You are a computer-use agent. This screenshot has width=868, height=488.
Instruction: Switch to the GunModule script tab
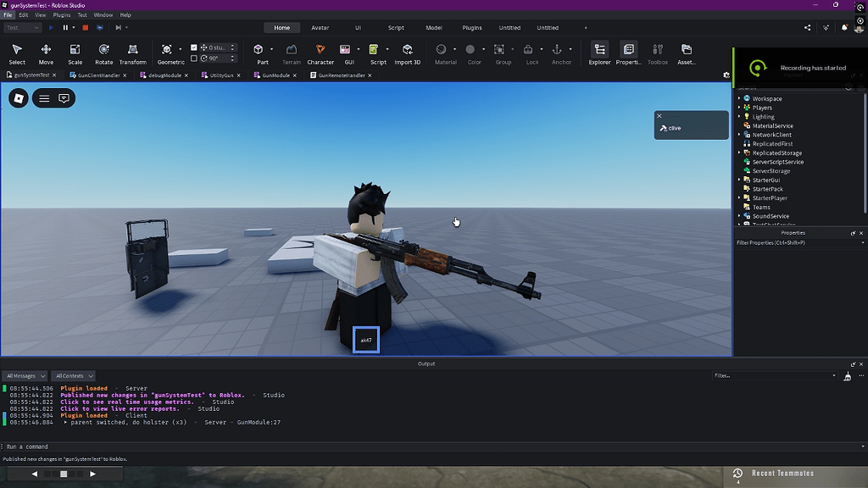pos(276,75)
